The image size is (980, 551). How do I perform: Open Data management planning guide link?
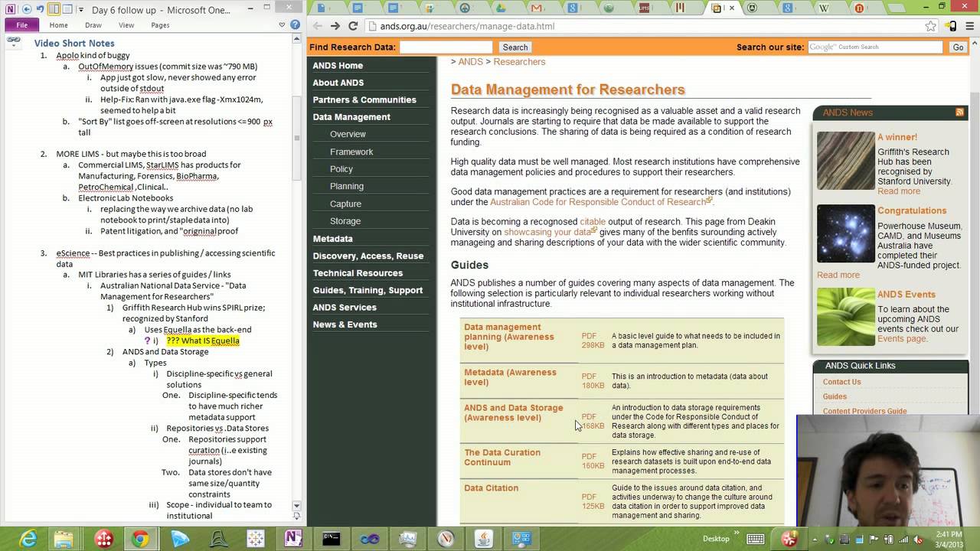coord(508,337)
